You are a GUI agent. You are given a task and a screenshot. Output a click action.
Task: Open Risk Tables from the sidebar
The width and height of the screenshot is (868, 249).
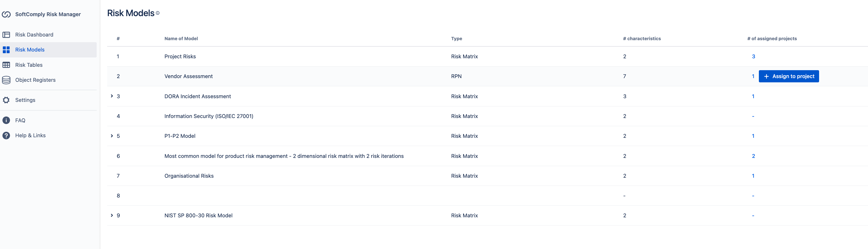coord(29,65)
